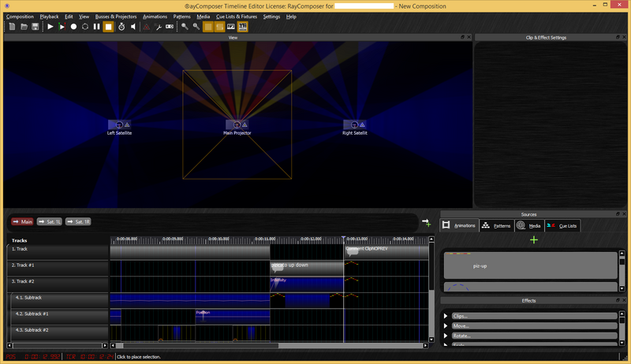Open the Composition menu
Screen dimensions: 631x364
click(21, 17)
